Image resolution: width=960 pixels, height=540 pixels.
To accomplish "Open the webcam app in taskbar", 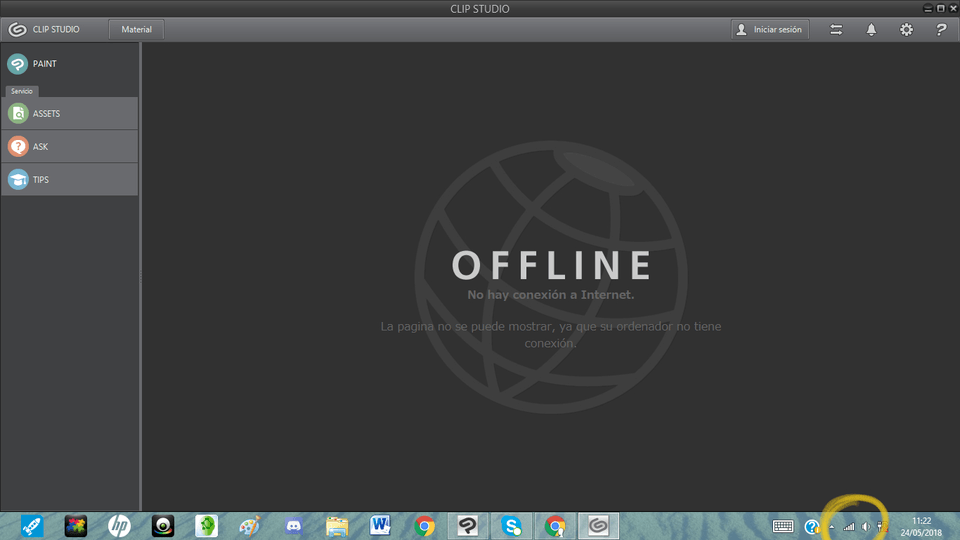I will [163, 526].
